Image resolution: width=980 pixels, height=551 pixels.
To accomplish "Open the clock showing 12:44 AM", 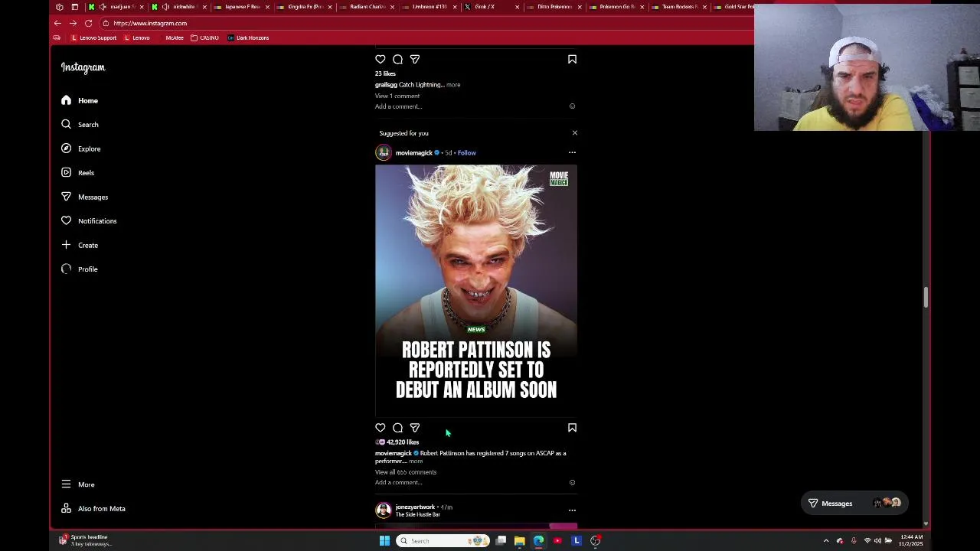I will pyautogui.click(x=911, y=540).
